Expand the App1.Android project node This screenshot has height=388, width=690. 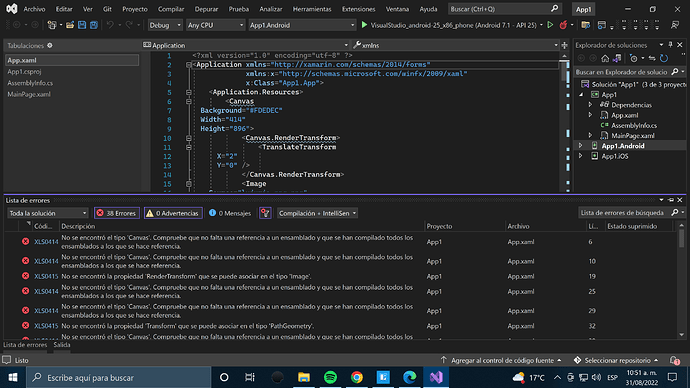(580, 146)
